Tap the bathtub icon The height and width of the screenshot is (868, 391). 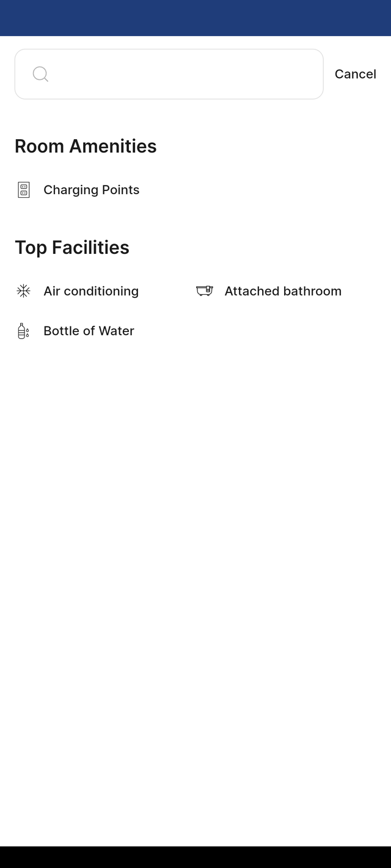click(205, 291)
